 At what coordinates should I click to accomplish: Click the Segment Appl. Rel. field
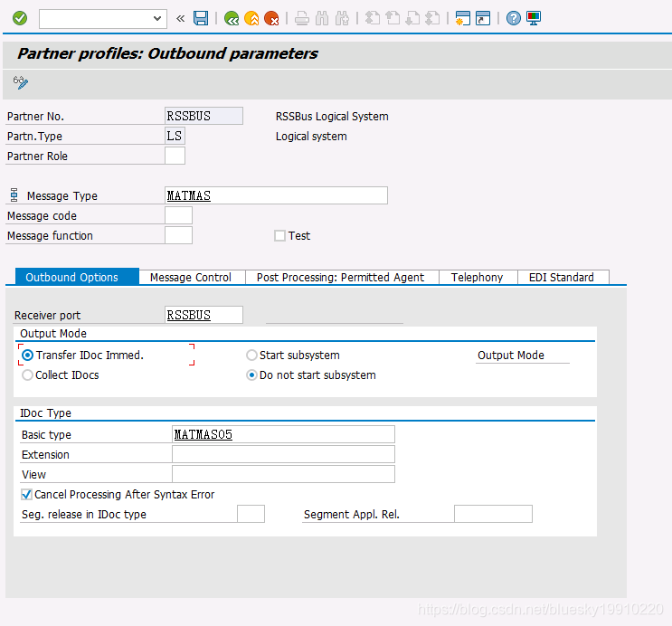point(493,514)
